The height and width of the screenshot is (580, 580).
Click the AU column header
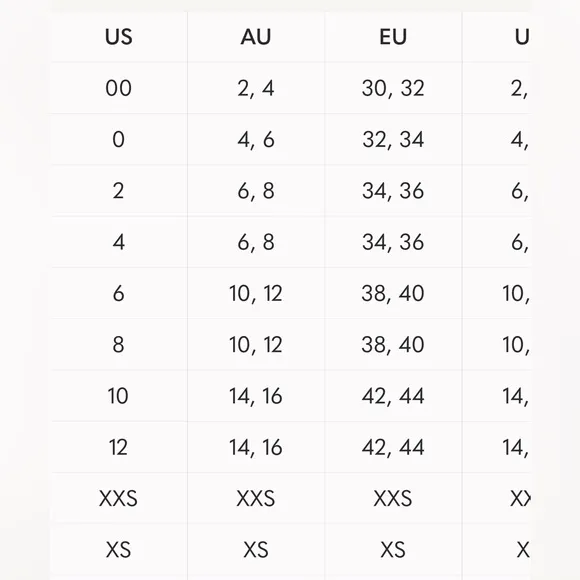pos(256,37)
